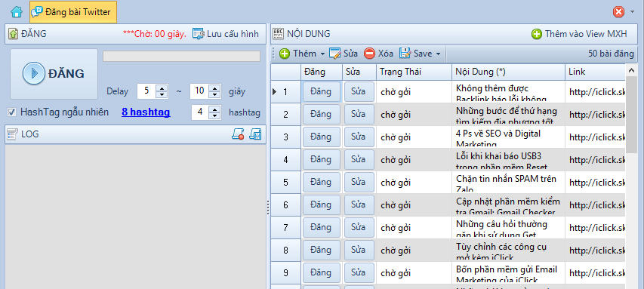The height and width of the screenshot is (289, 644).
Task: Toggle the HashTag ngẫu nhiên checkbox
Action: [x=12, y=112]
